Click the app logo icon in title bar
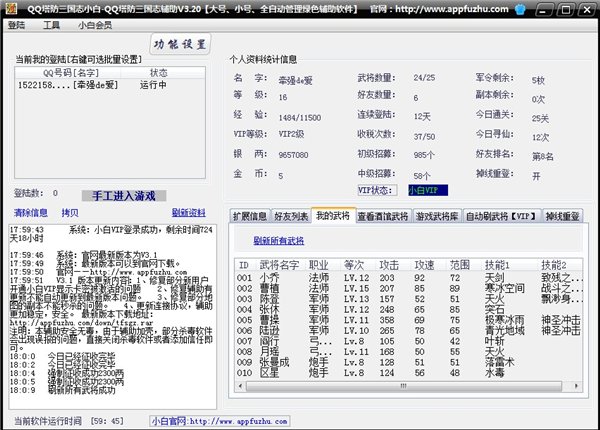 [x=11, y=8]
